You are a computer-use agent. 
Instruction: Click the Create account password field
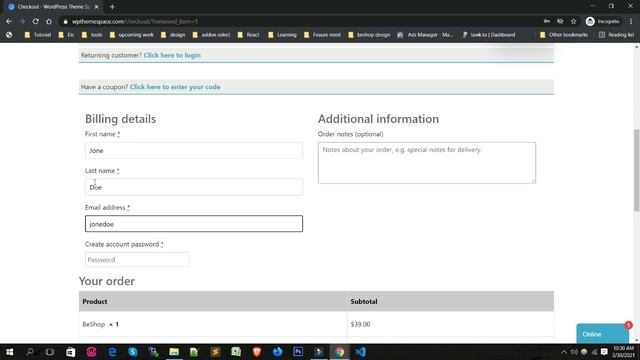137,260
